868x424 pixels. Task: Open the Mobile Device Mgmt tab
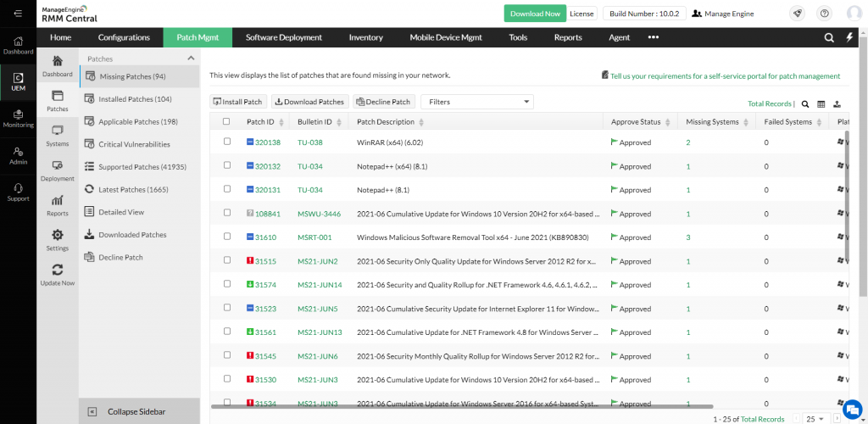446,37
